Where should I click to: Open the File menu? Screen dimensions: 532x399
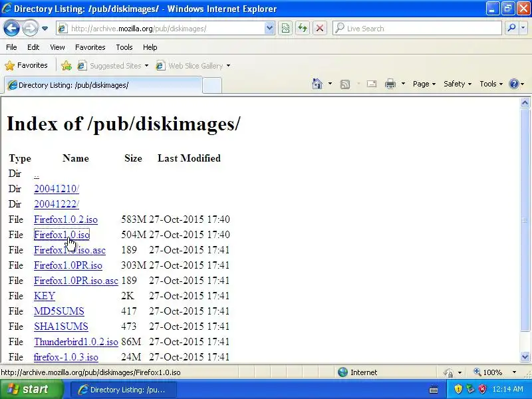click(11, 47)
